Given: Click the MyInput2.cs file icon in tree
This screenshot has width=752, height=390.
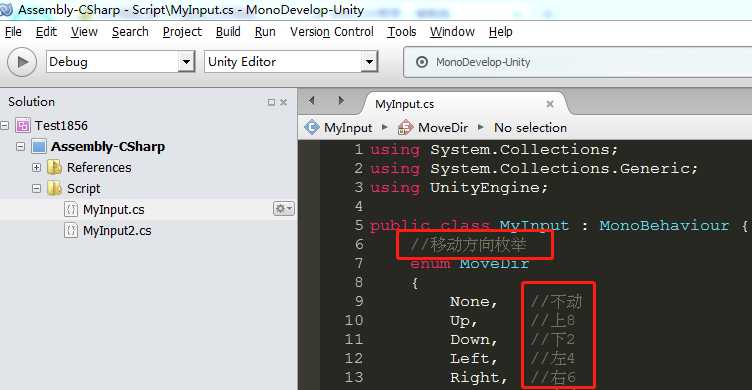Looking at the screenshot, I should pos(71,231).
